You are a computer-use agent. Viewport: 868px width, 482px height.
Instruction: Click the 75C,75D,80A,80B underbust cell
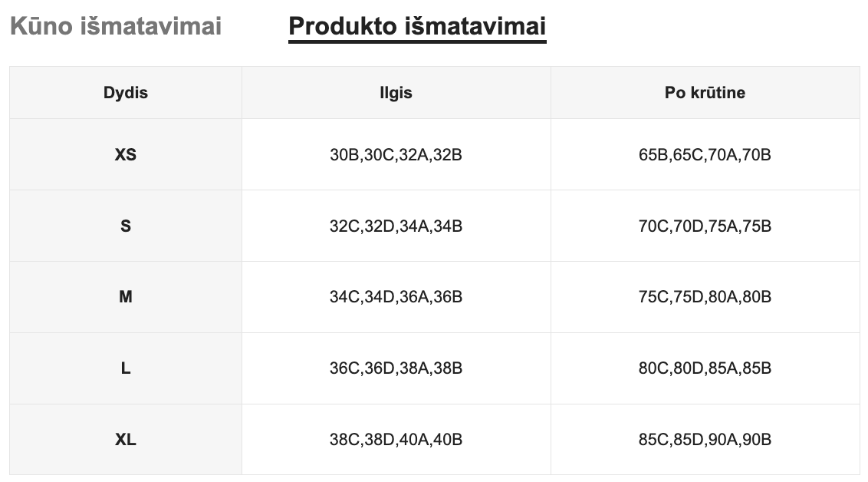(705, 297)
